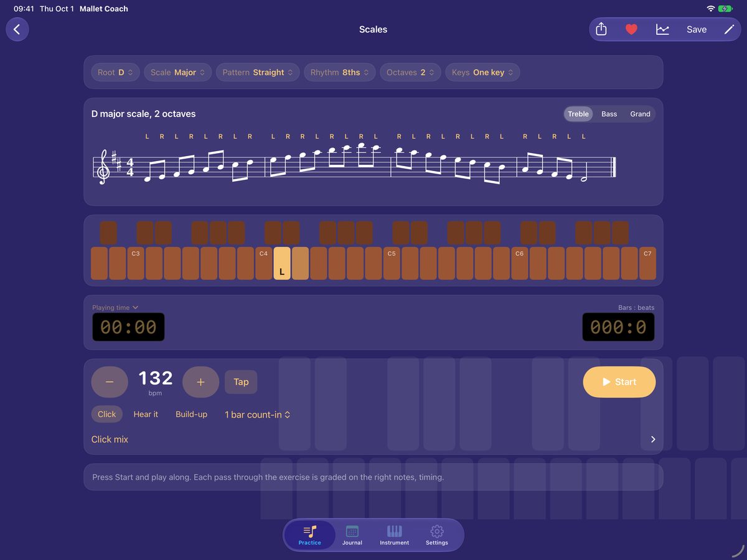Tap the C3 bar on the keyboard

pos(136,263)
